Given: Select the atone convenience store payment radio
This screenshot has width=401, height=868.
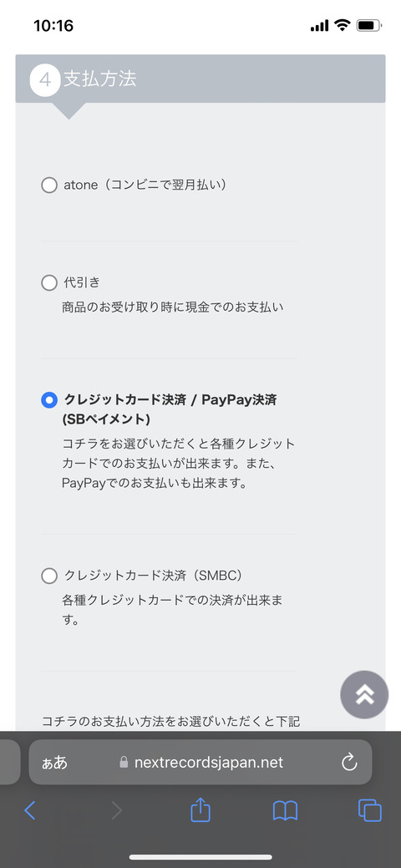Looking at the screenshot, I should pos(49,185).
